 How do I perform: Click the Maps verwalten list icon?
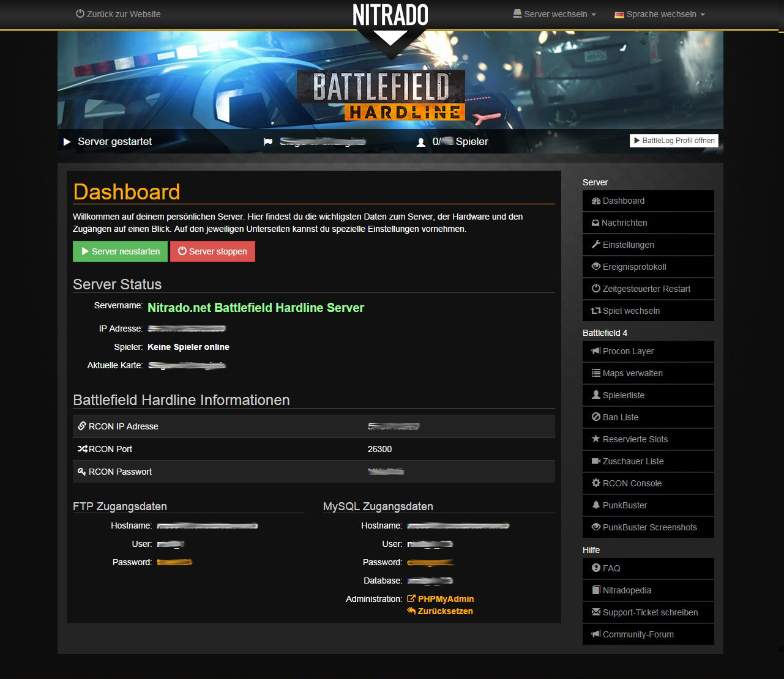(x=596, y=373)
